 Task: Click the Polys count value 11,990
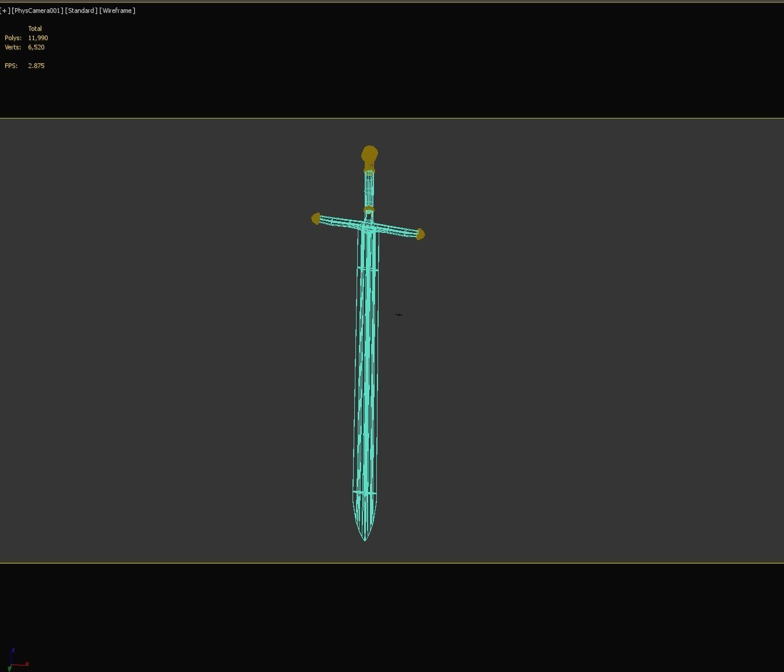point(38,38)
